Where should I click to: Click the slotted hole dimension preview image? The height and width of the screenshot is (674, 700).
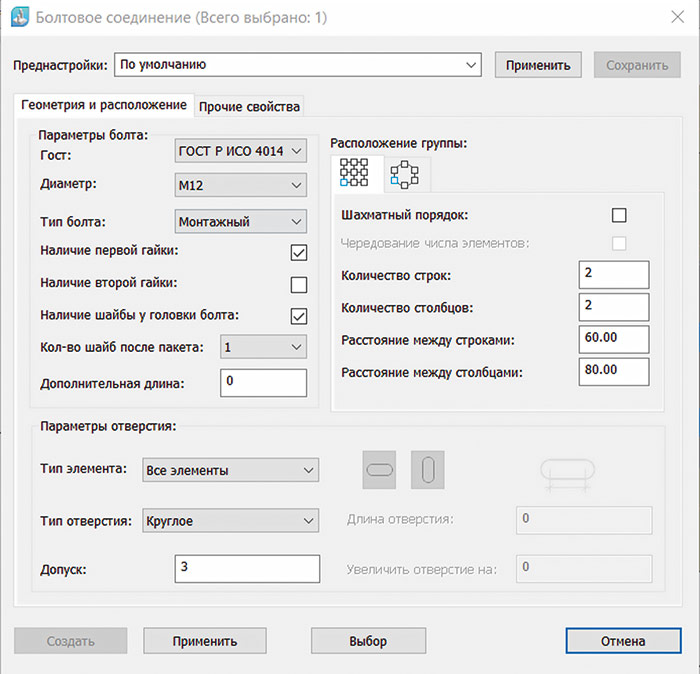point(567,475)
